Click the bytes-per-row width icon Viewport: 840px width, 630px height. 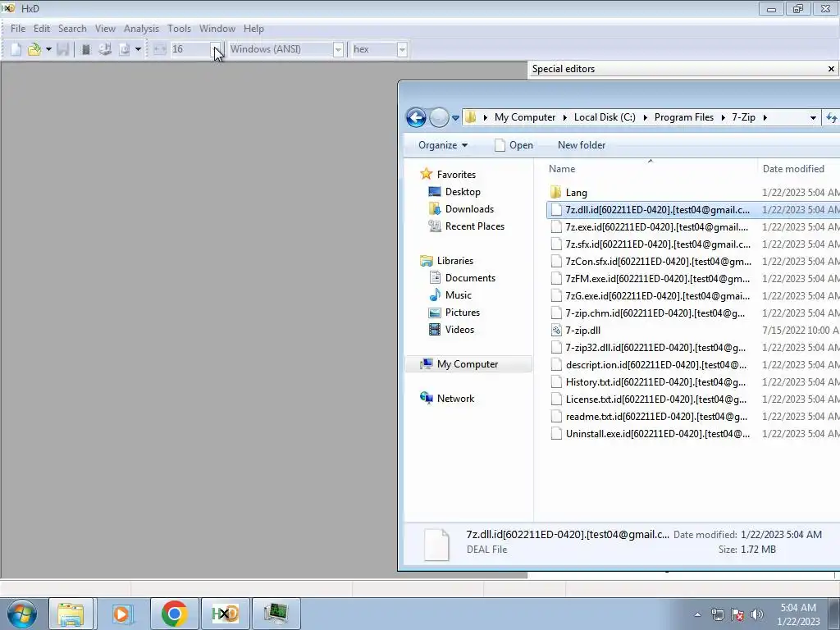pyautogui.click(x=160, y=49)
